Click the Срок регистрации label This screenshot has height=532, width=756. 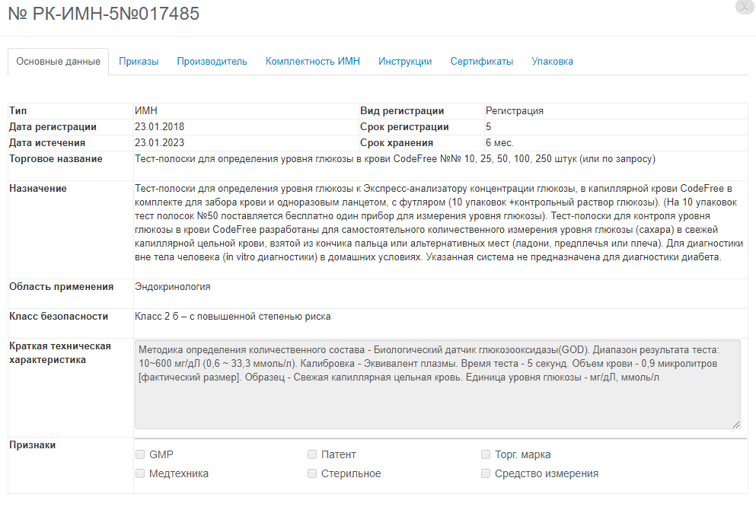point(404,127)
